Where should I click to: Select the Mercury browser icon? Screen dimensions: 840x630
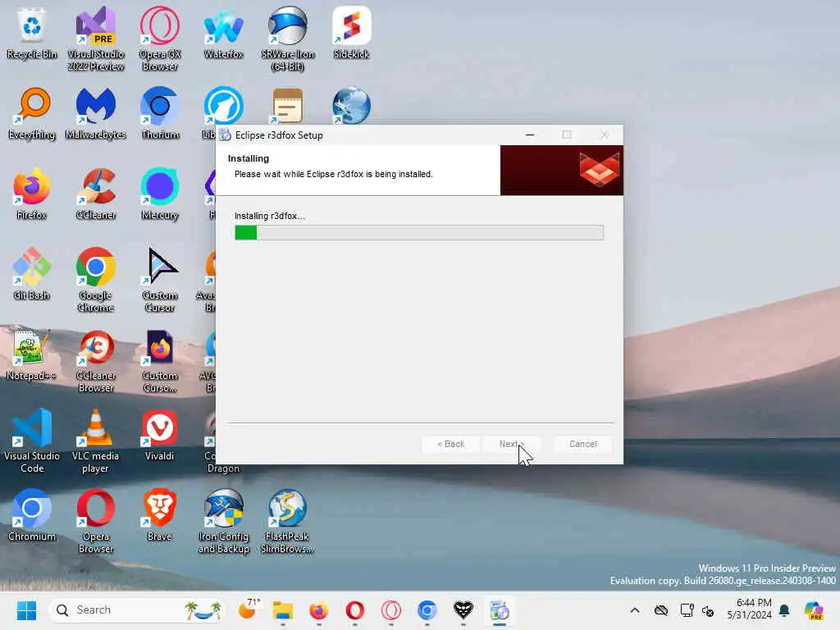[160, 194]
